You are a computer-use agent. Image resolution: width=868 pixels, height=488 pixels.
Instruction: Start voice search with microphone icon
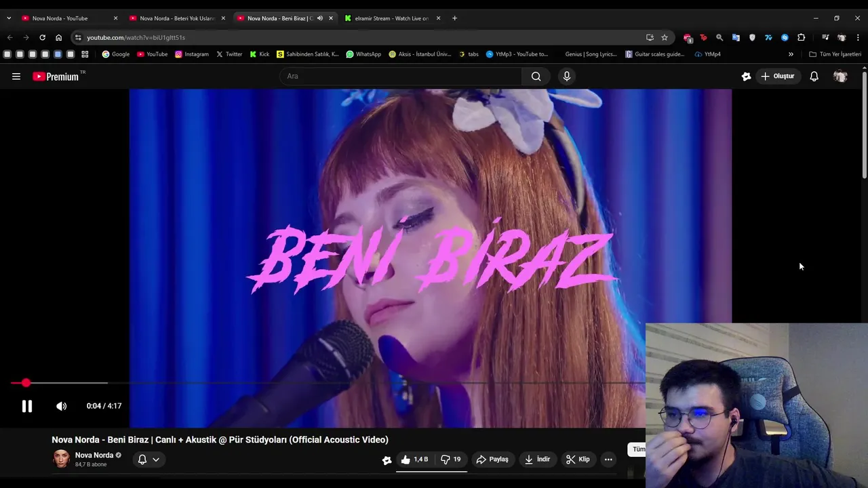tap(567, 76)
